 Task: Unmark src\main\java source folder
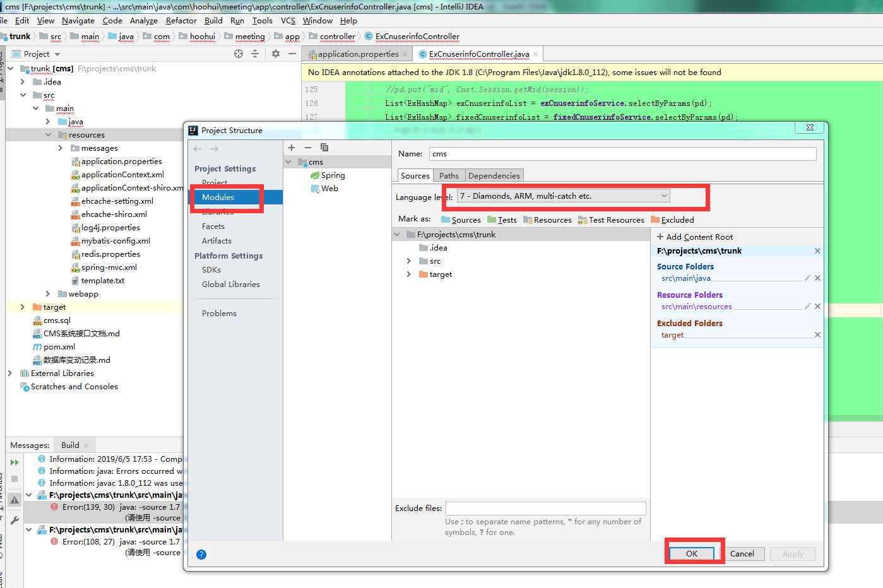click(x=817, y=278)
